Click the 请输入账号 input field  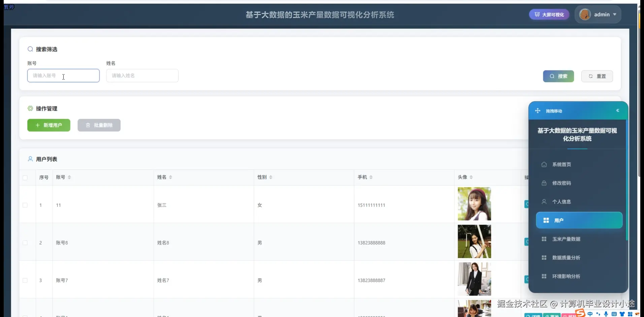pyautogui.click(x=63, y=75)
